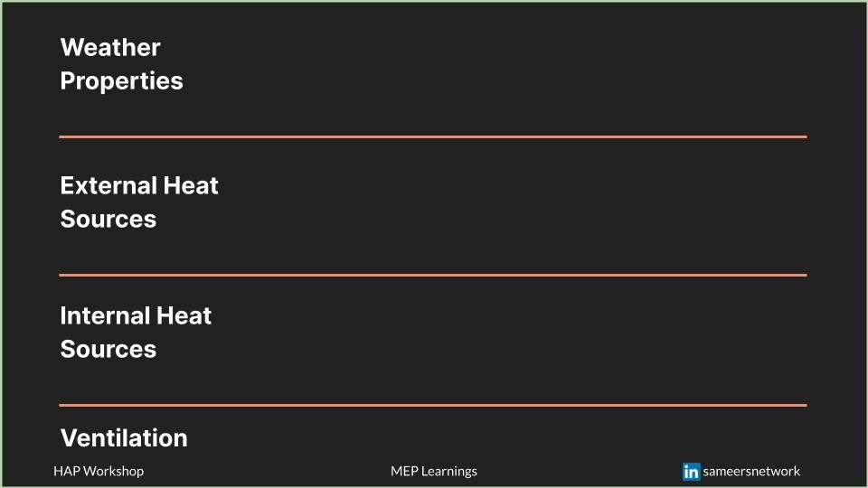The image size is (868, 488).
Task: Select the Ventilation heading
Action: [x=124, y=438]
